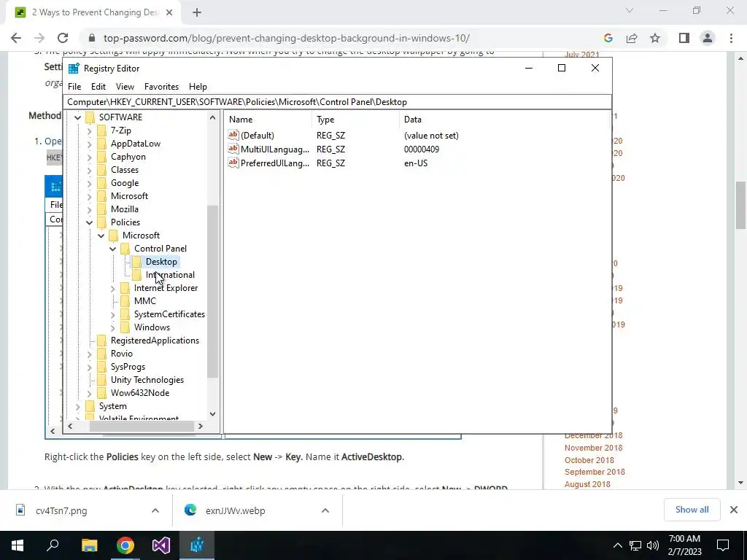The width and height of the screenshot is (747, 560).
Task: Expand the Caphyon key
Action: [x=89, y=157]
